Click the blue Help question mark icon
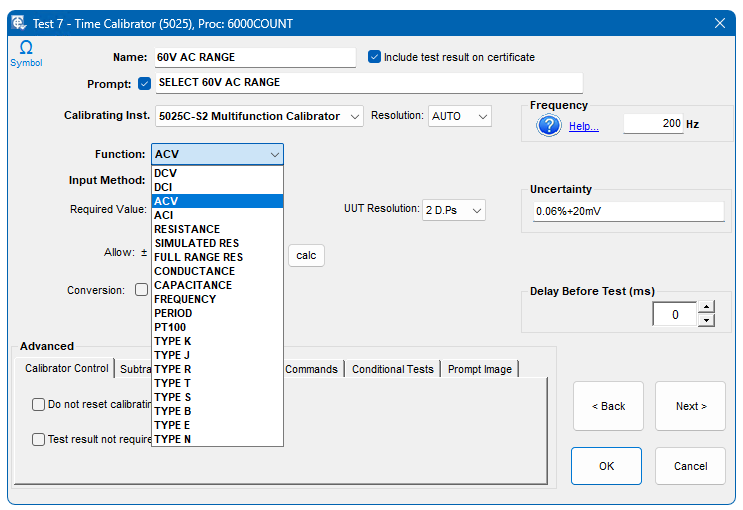This screenshot has width=743, height=510. click(x=549, y=125)
